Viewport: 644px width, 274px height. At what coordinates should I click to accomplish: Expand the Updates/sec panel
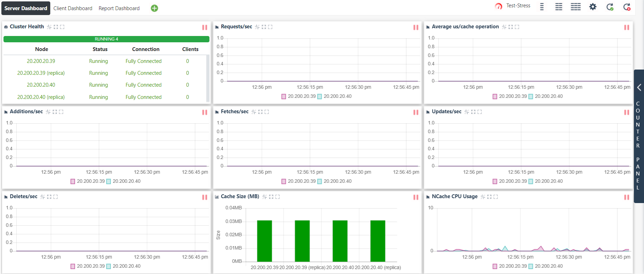[473, 112]
